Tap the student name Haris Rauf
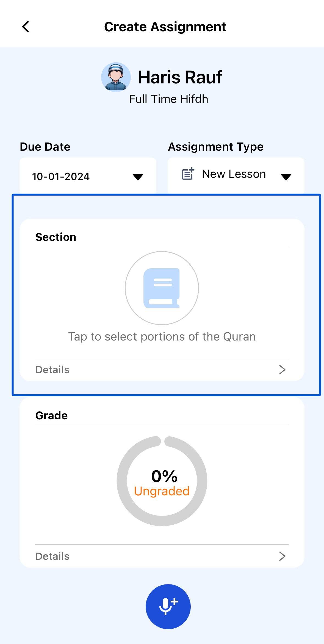The height and width of the screenshot is (644, 324). 180,77
